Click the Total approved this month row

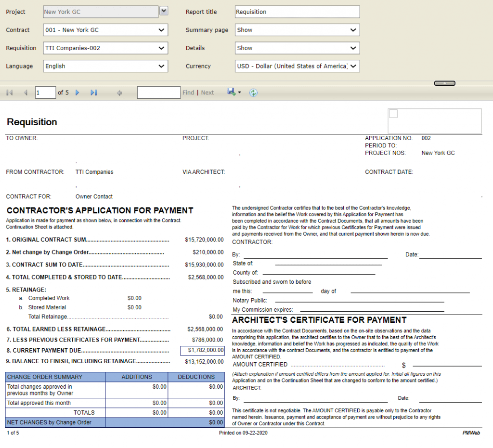[x=115, y=403]
